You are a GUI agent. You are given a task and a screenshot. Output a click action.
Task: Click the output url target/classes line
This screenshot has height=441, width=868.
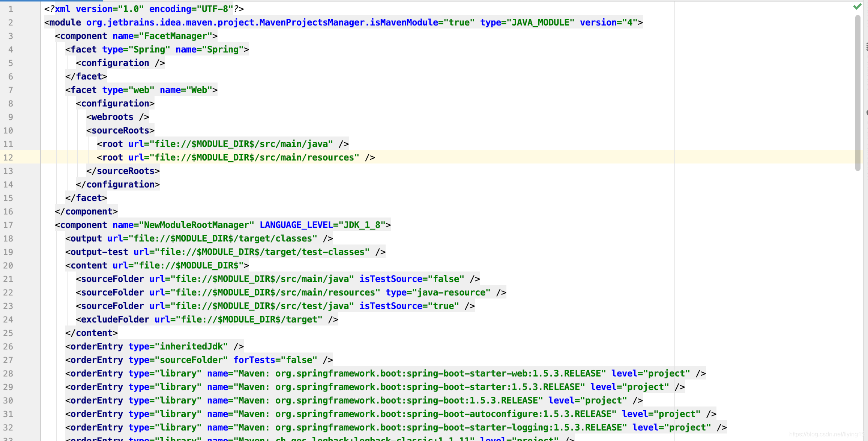pyautogui.click(x=199, y=238)
